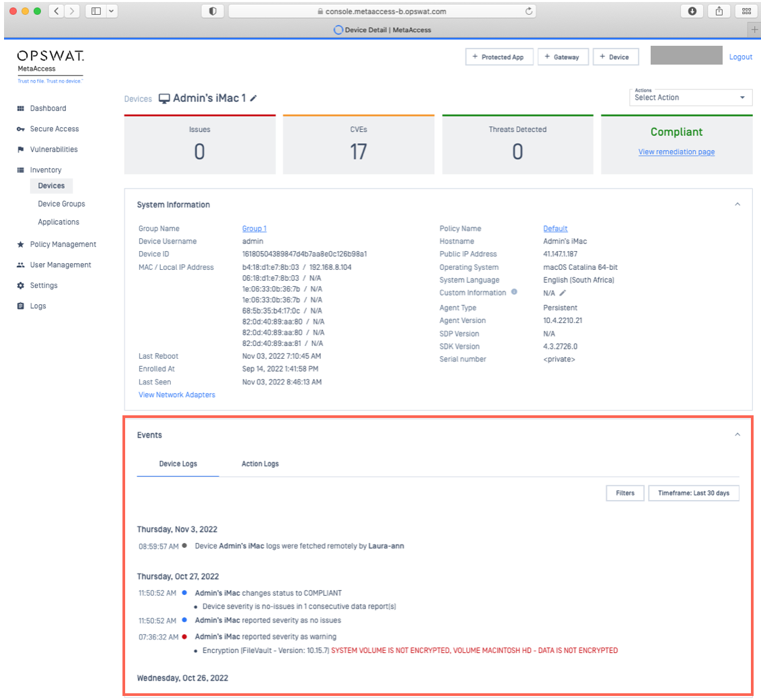Collapse the System Information panel
761x700 pixels.
[737, 205]
